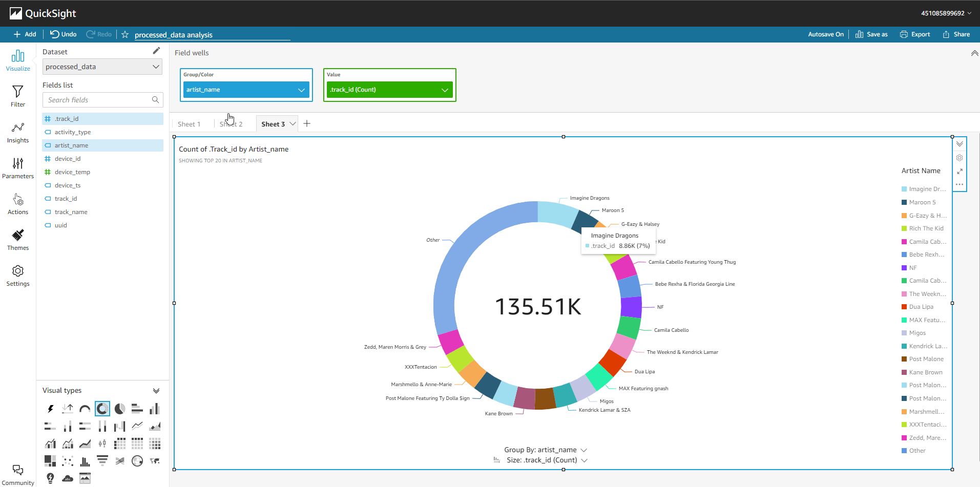Image resolution: width=980 pixels, height=487 pixels.
Task: Open the Export menu
Action: click(x=915, y=34)
